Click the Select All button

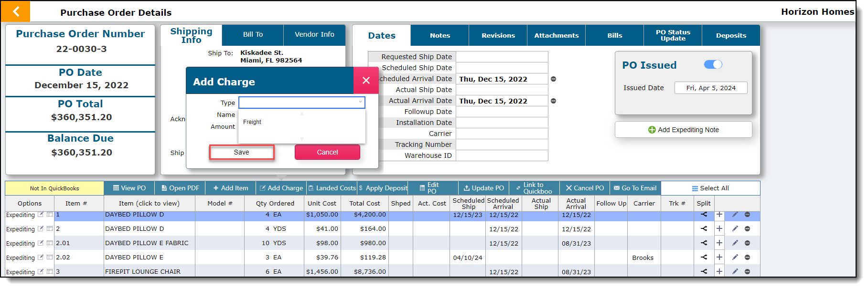click(x=710, y=188)
